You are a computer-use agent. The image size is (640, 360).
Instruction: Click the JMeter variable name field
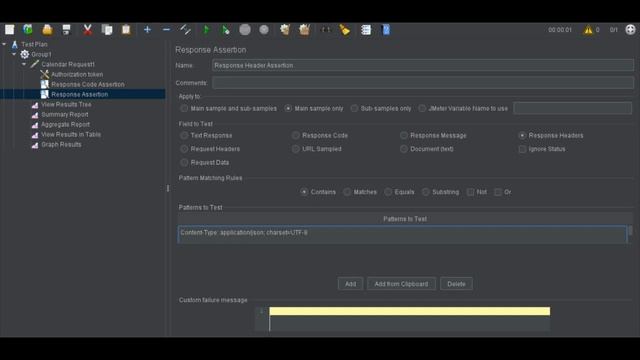573,108
